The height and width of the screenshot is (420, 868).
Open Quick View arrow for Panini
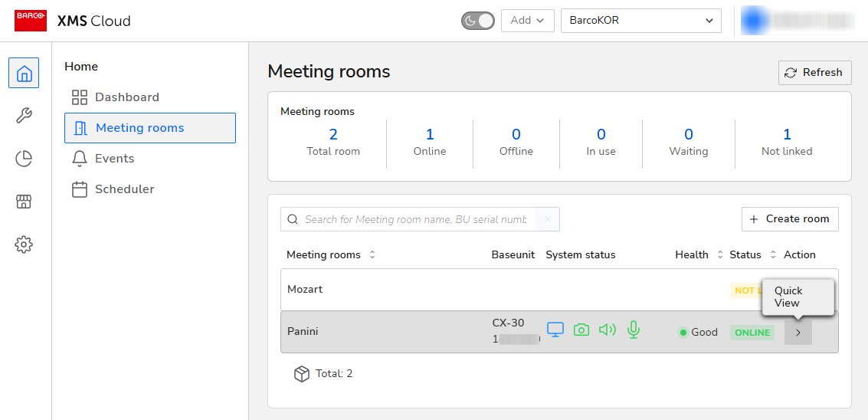point(798,333)
